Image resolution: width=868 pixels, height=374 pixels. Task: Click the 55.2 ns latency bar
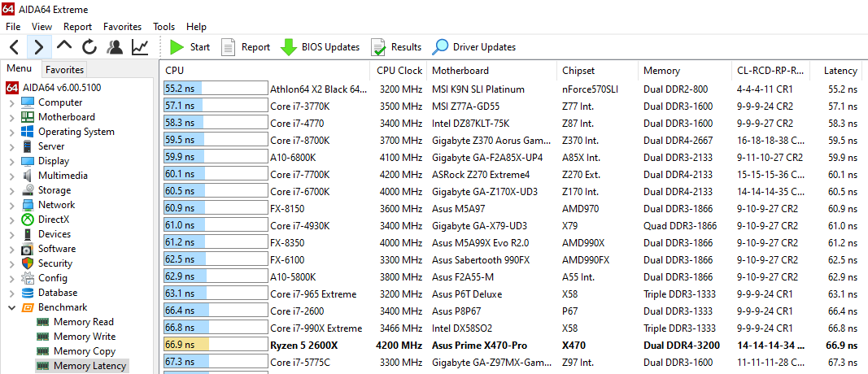point(216,89)
